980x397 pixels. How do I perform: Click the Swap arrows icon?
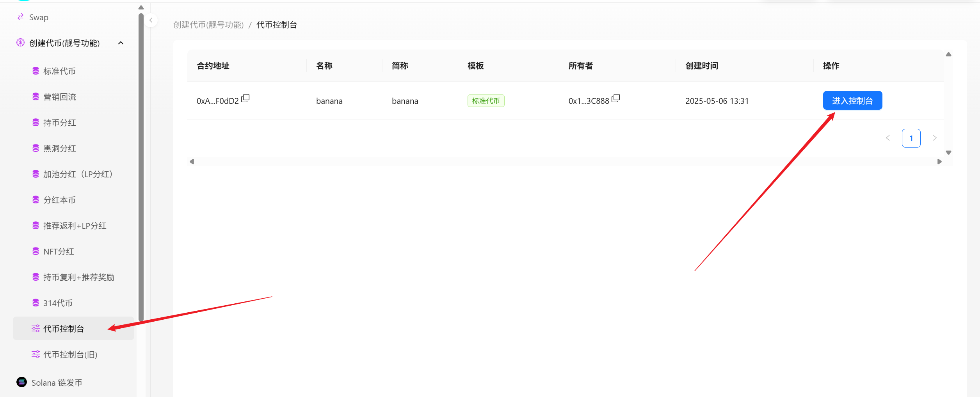(20, 17)
